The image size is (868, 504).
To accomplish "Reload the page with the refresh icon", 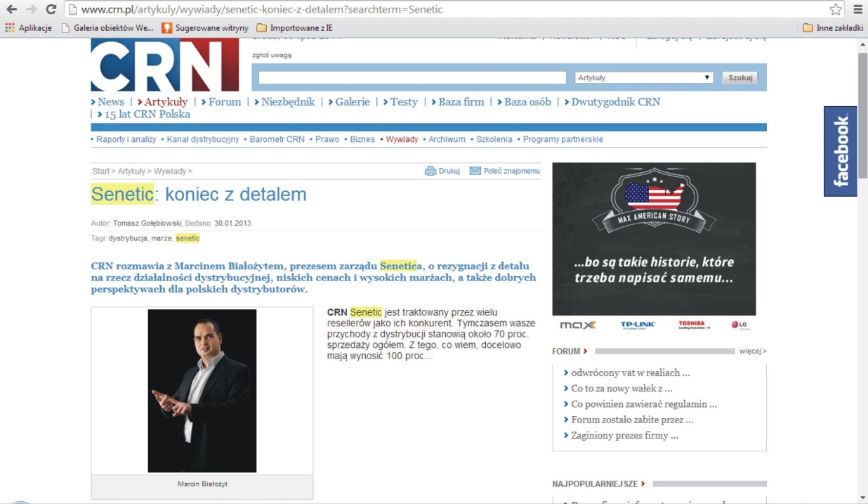I will [x=51, y=10].
